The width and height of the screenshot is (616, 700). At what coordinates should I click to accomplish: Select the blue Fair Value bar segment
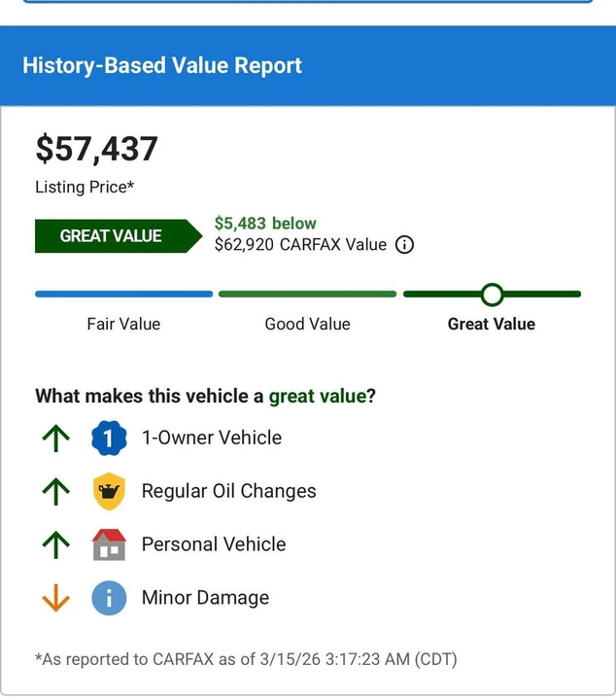pyautogui.click(x=124, y=295)
